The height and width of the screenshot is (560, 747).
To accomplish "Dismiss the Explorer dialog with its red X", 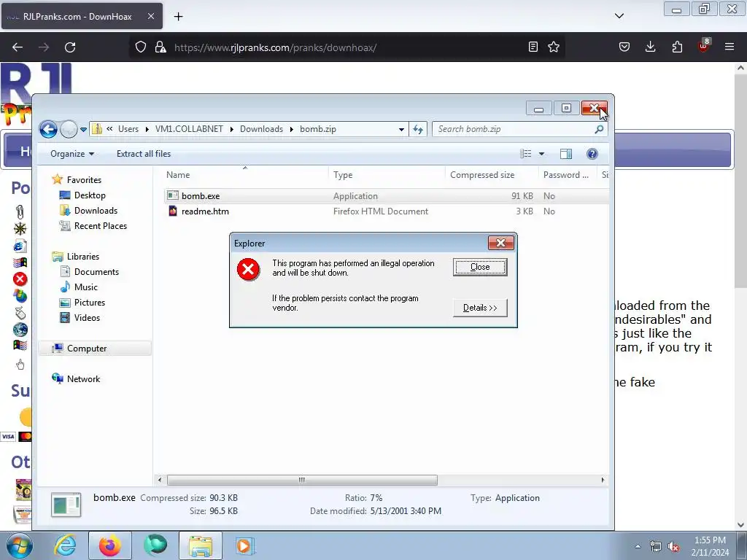I will coord(500,243).
